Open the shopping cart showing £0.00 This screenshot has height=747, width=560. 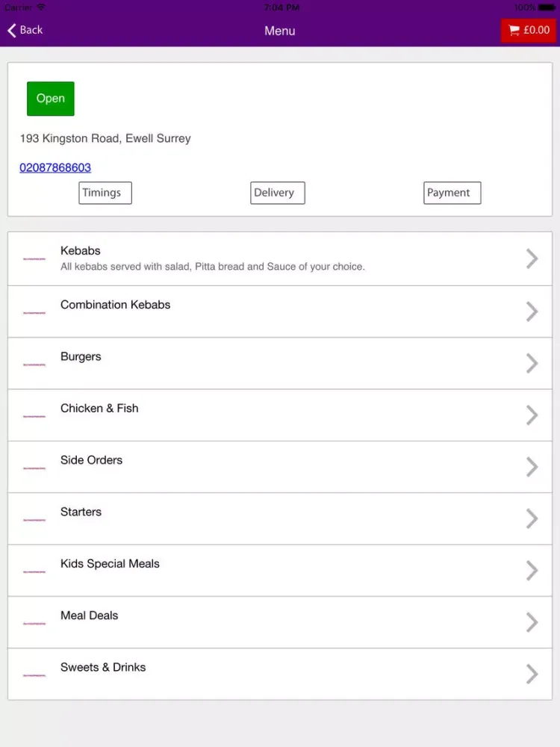[528, 31]
